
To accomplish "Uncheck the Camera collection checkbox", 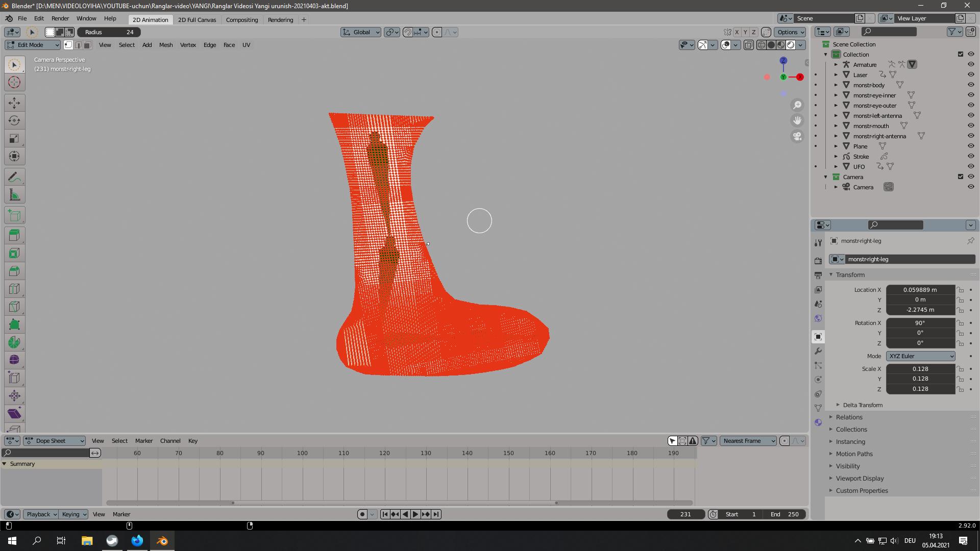I will click(x=960, y=177).
